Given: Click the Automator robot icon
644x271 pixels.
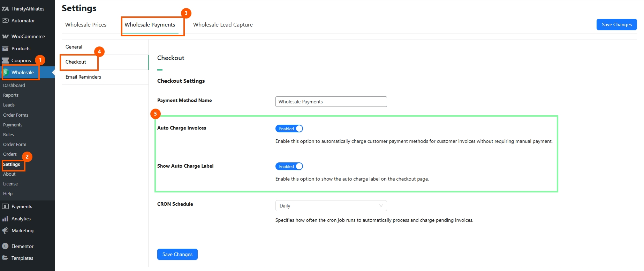Looking at the screenshot, I should [5, 21].
